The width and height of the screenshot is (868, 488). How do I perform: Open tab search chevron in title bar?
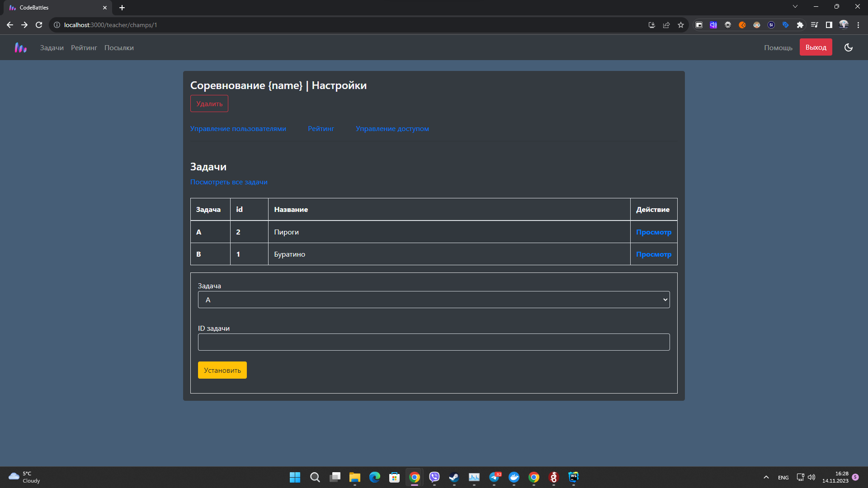point(795,7)
